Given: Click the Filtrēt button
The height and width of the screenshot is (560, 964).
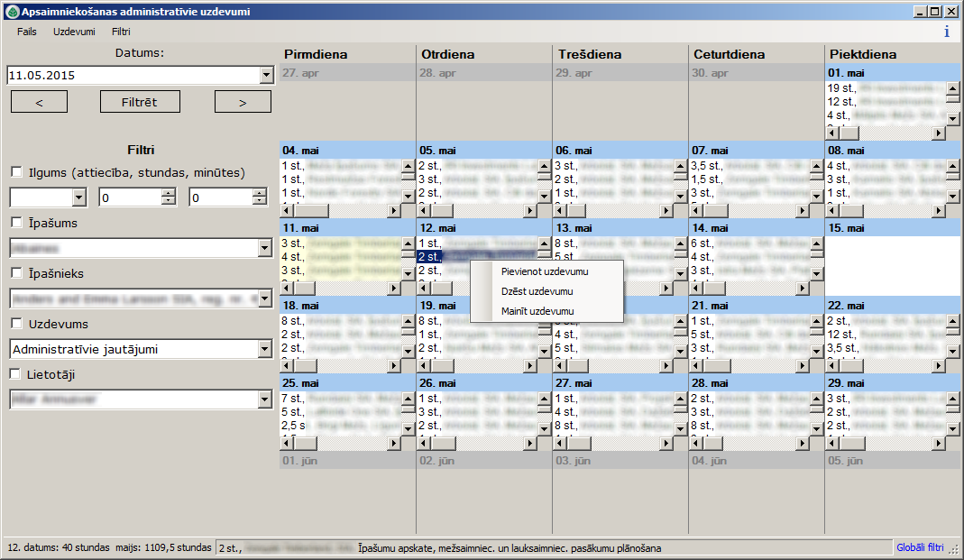Looking at the screenshot, I should (141, 101).
